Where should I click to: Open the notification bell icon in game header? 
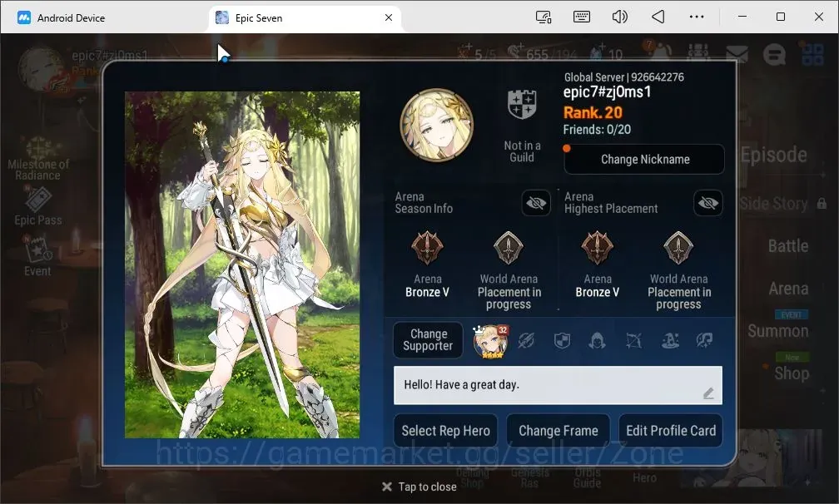tap(662, 52)
